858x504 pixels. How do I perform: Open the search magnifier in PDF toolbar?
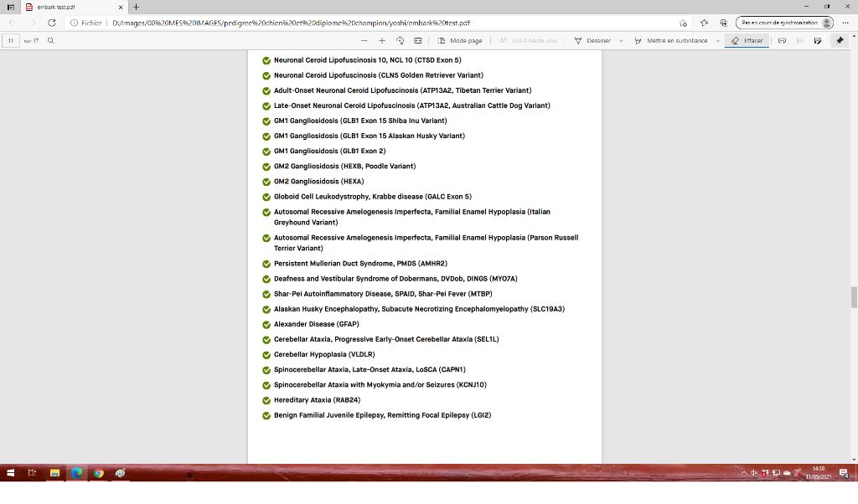tap(51, 40)
